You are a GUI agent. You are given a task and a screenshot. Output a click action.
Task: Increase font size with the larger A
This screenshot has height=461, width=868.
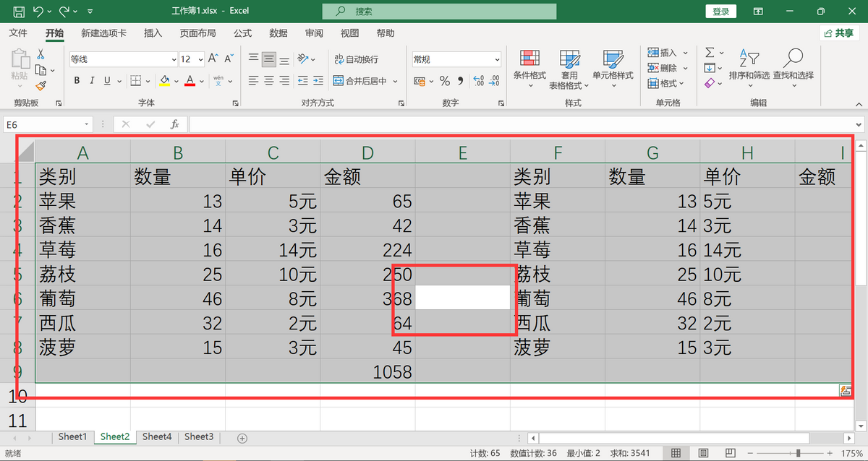[213, 59]
